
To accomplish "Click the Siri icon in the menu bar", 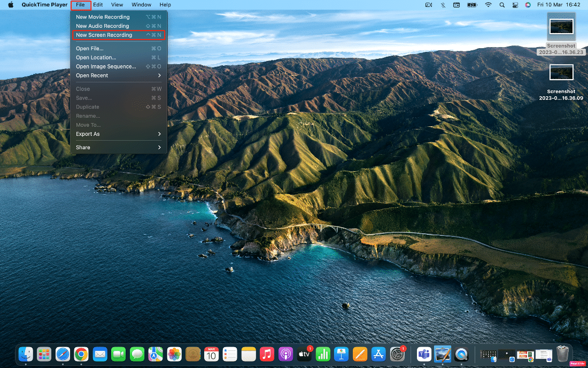I will point(528,5).
